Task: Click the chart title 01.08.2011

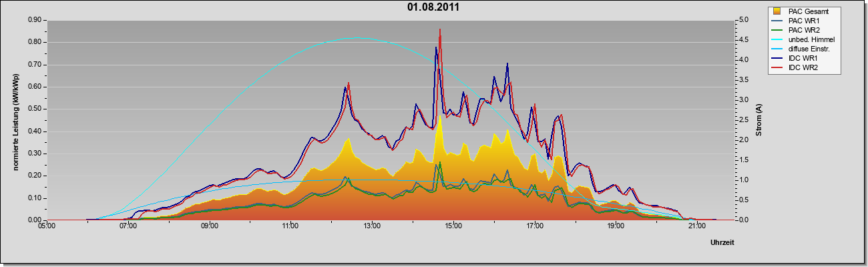Action: point(433,7)
